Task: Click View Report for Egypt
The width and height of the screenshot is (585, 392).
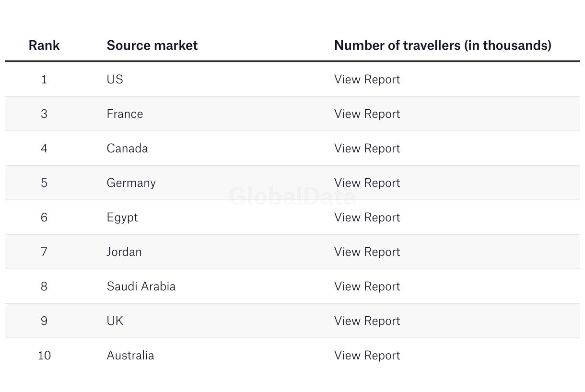Action: click(x=367, y=218)
